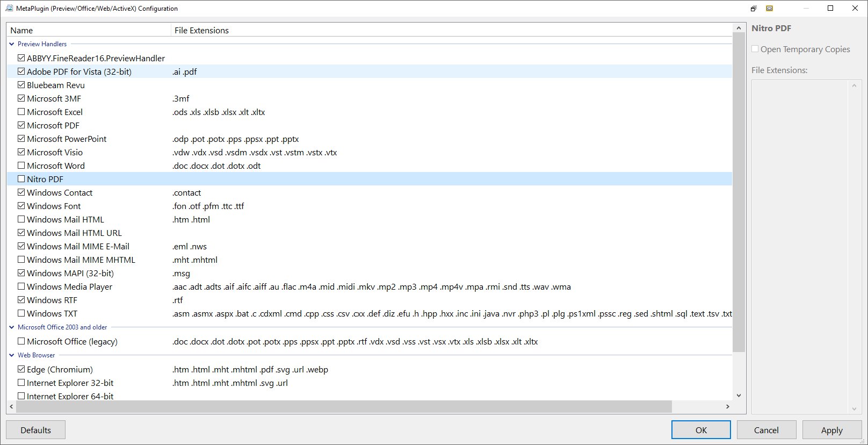Click the .mht .mhtml extensions cell
The height and width of the screenshot is (445, 868).
(195, 260)
